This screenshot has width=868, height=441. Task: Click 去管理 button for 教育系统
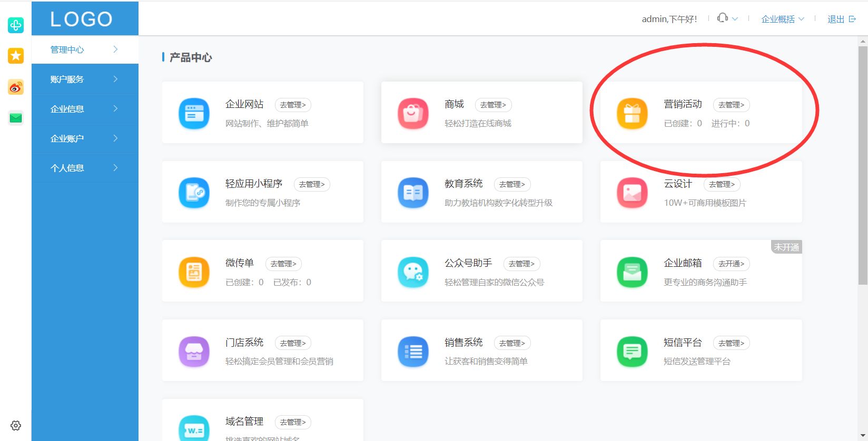point(512,184)
